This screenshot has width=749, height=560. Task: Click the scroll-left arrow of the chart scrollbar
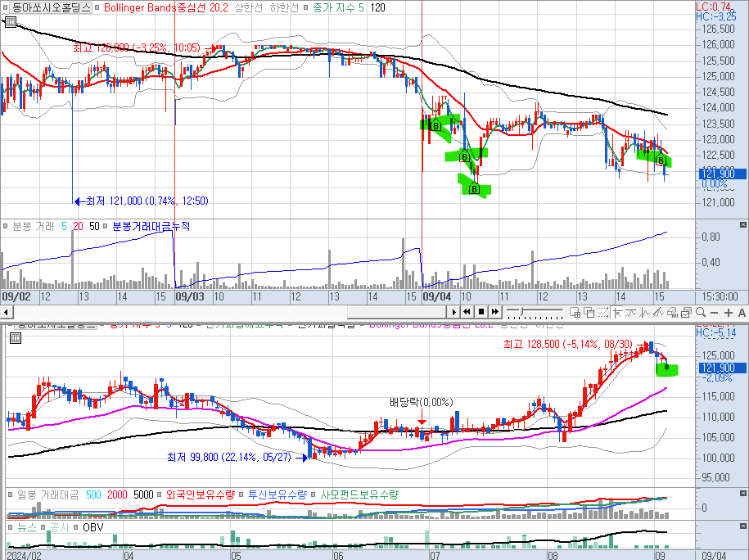coord(7,313)
